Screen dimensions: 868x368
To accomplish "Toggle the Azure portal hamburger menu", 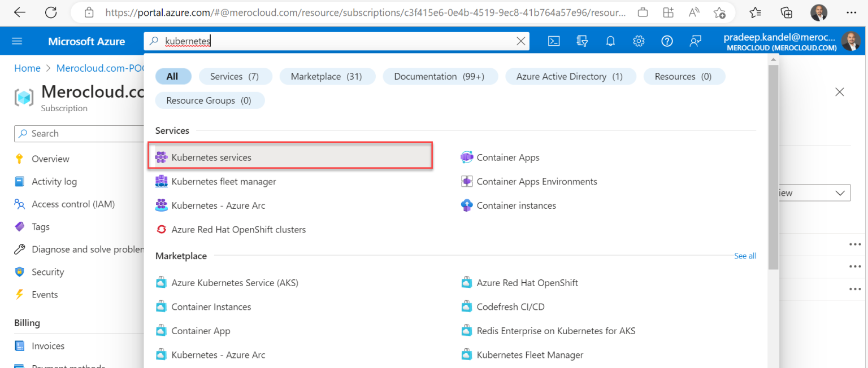I will (17, 41).
